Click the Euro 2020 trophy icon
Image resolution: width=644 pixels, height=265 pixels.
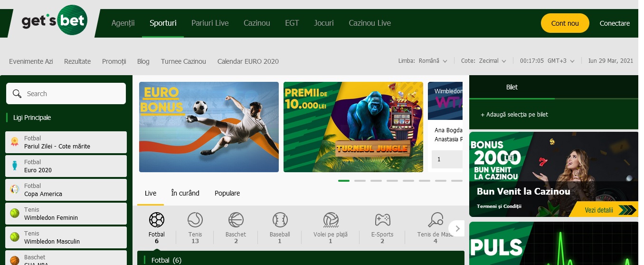[15, 166]
